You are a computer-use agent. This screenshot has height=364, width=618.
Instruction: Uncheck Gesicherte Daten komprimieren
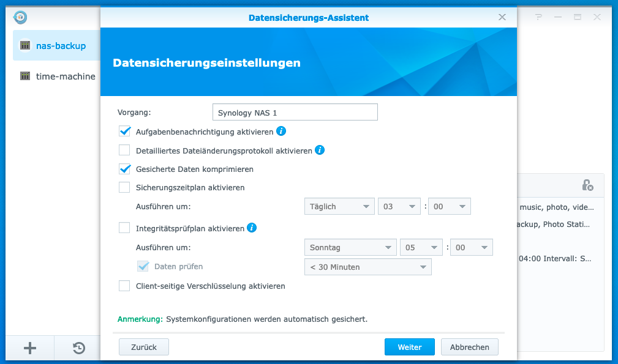point(125,169)
